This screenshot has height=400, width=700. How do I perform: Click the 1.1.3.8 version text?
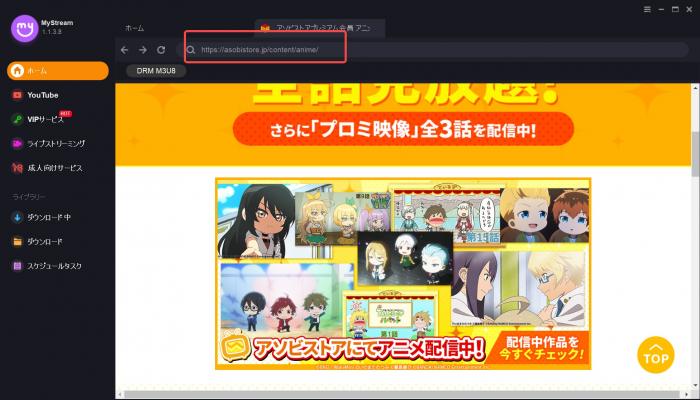click(52, 32)
